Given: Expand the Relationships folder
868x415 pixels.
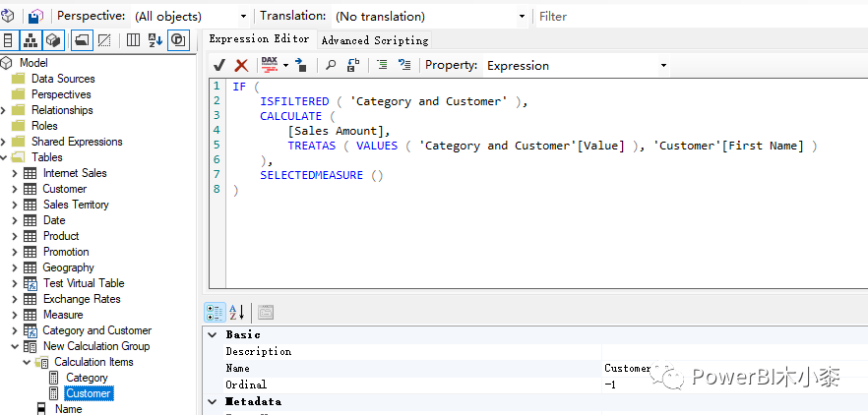Looking at the screenshot, I should [x=4, y=110].
